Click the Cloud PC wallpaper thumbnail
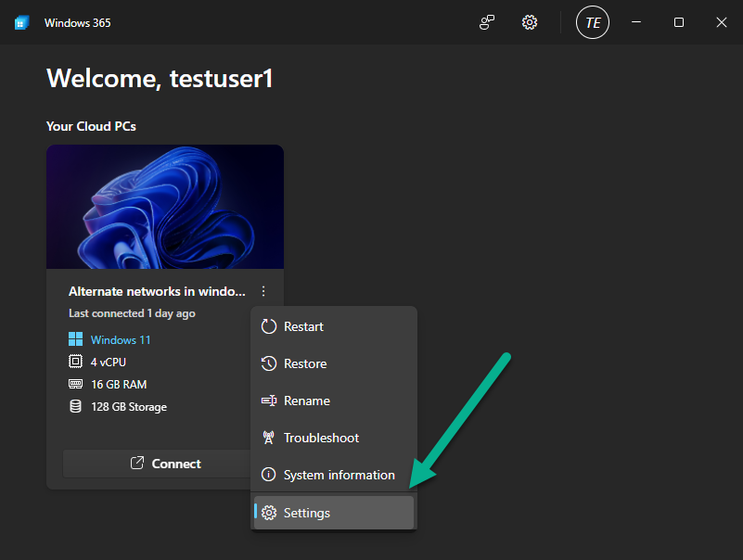 165,207
